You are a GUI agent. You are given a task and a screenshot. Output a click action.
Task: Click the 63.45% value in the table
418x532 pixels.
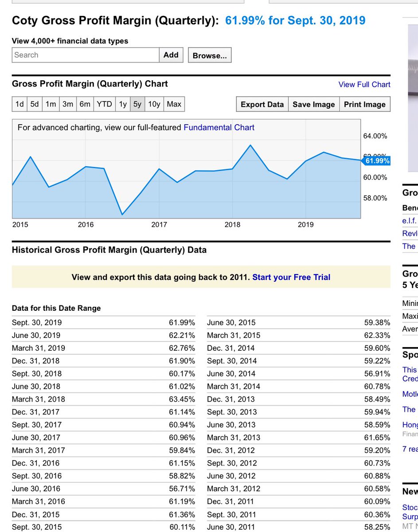[182, 399]
